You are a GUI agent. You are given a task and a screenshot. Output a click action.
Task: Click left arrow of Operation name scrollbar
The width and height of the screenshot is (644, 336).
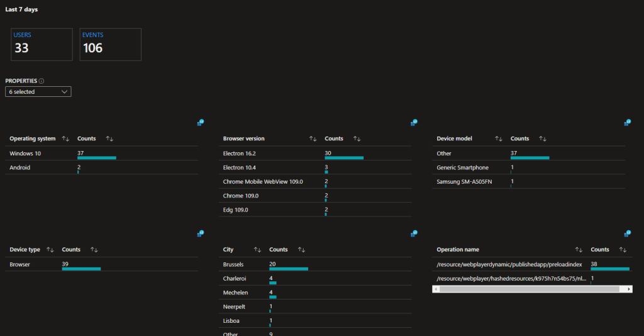point(436,289)
